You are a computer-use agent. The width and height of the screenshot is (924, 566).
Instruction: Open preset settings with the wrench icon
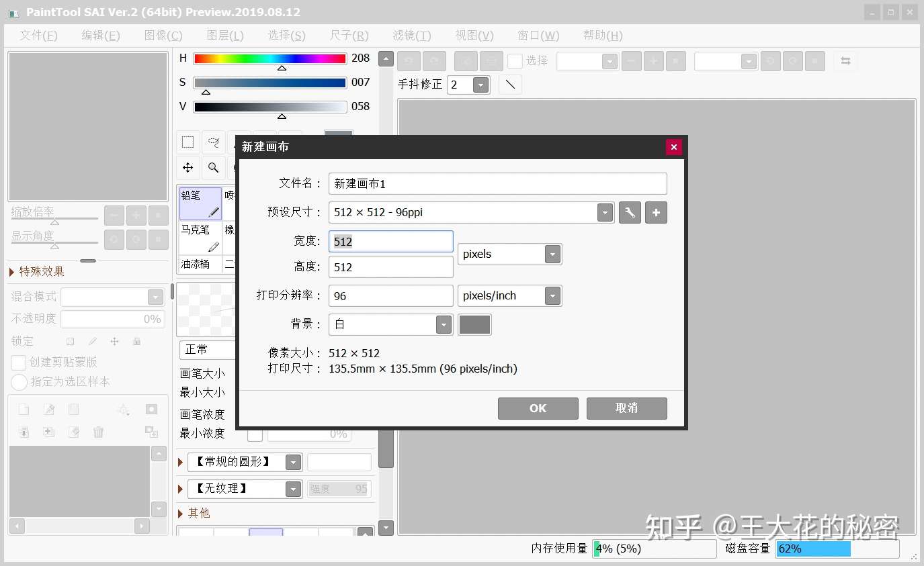click(x=629, y=212)
